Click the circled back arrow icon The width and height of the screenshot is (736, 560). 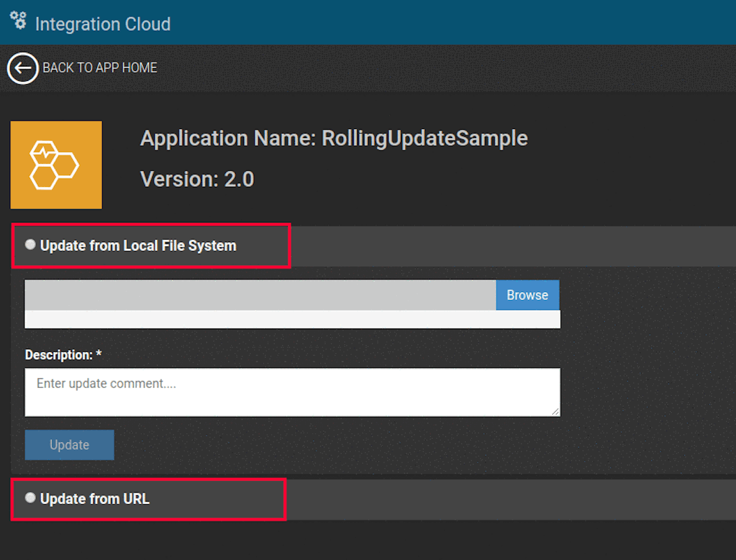(22, 68)
